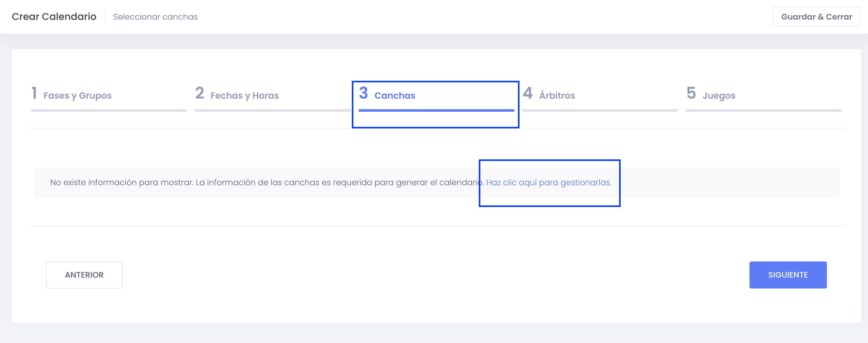Click the Crear Calendario page title
This screenshot has width=868, height=343.
click(x=54, y=16)
